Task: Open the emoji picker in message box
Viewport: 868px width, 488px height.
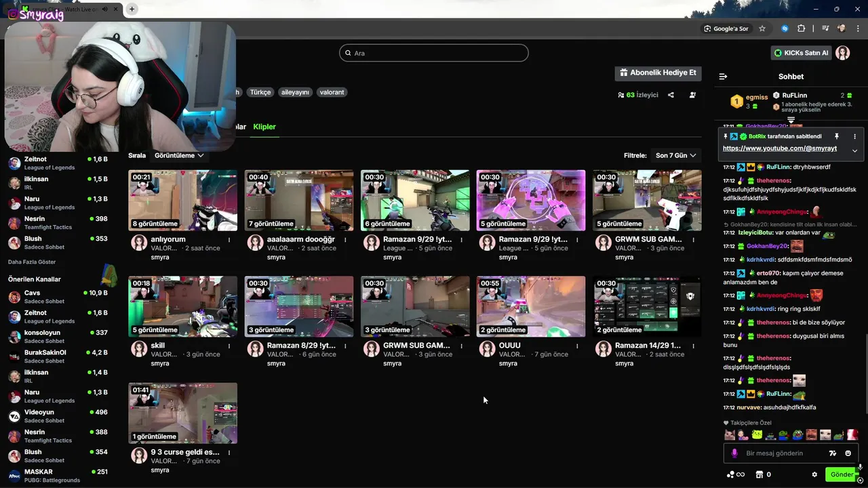Action: click(848, 453)
